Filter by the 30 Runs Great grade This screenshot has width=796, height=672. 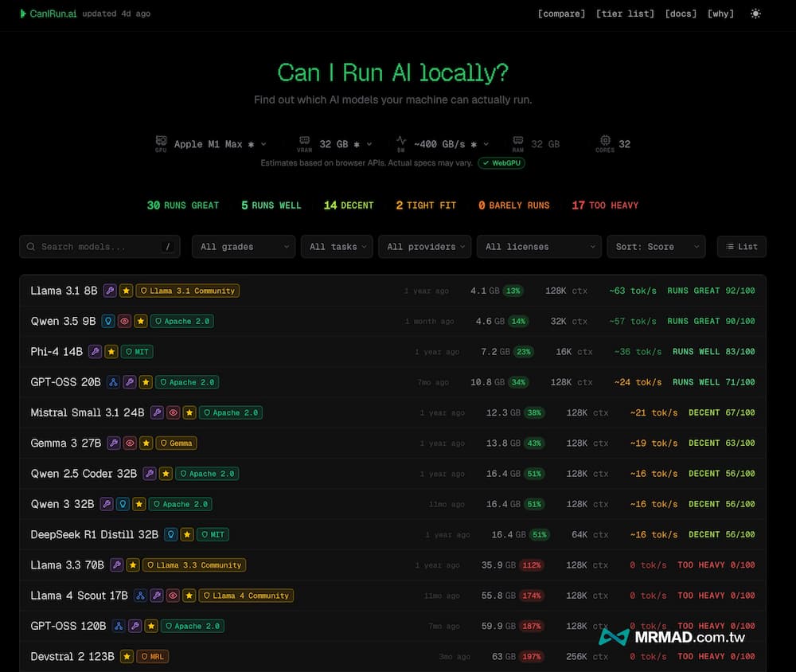pos(182,205)
